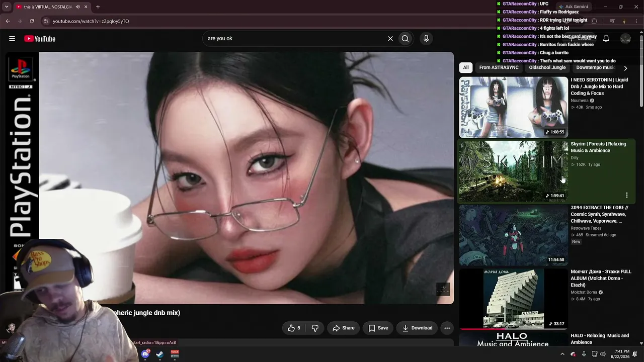Go back in the browser
This screenshot has width=644, height=362.
[x=8, y=21]
